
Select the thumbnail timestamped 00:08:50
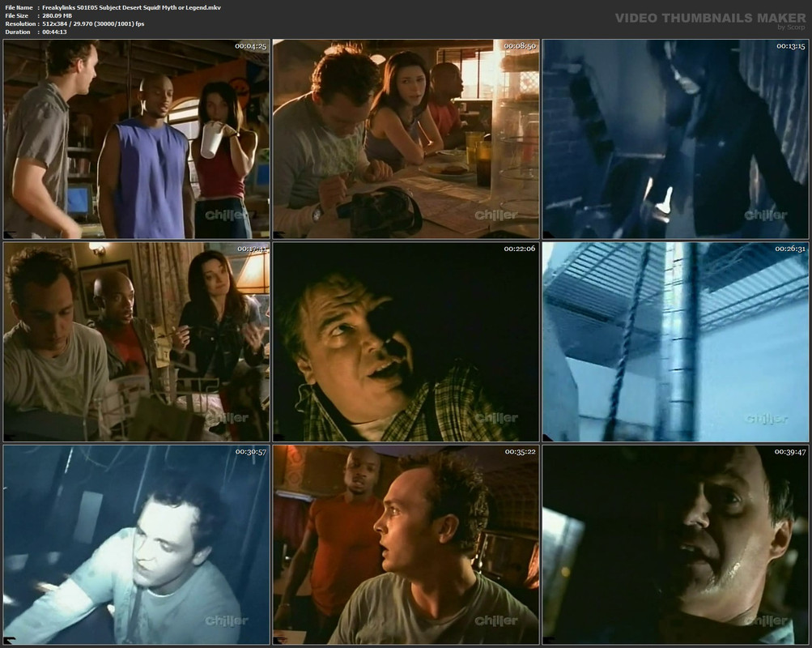click(x=406, y=139)
